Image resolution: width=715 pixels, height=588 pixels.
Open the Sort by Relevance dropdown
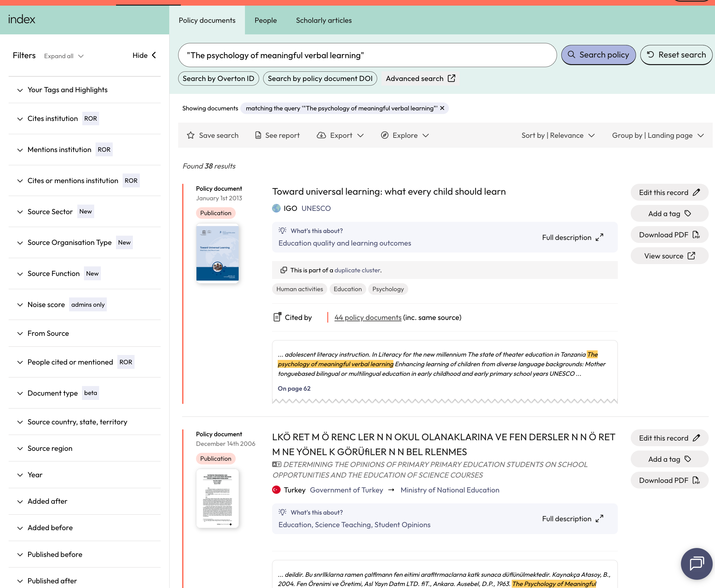(x=558, y=135)
